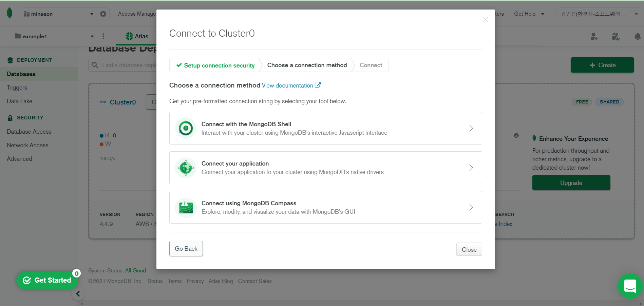Screen dimensions: 644x306
Task: Select Connect using MongoDB Compass title
Action: pyautogui.click(x=249, y=203)
